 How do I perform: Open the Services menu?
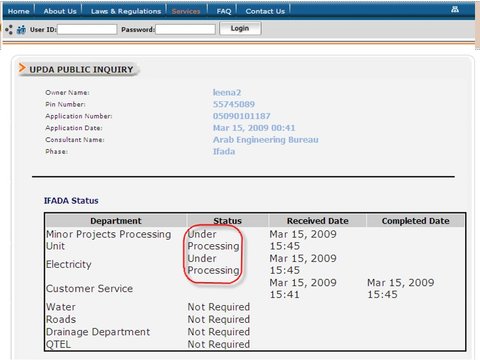point(186,11)
